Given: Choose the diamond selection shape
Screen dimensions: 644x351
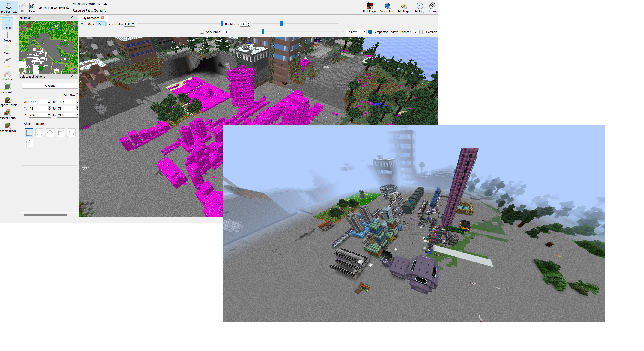Looking at the screenshot, I should (50, 133).
